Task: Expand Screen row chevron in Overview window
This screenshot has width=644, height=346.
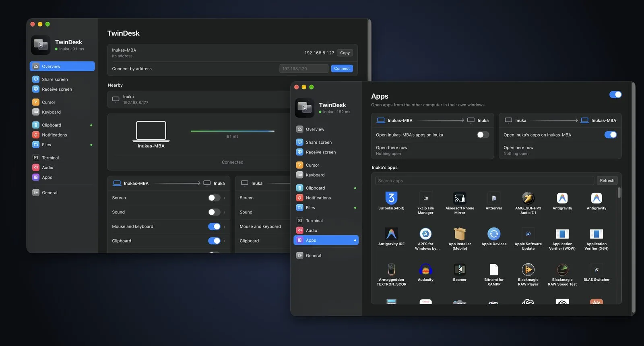Action: point(224,198)
